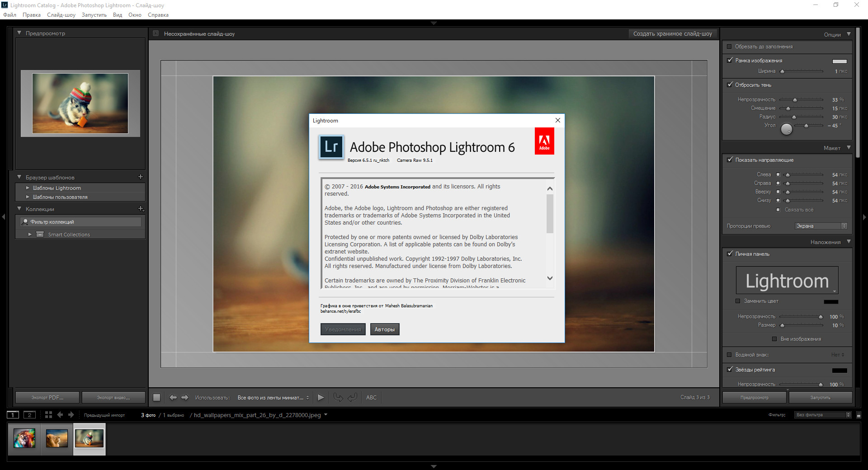Add a new template with the plus icon

141,177
